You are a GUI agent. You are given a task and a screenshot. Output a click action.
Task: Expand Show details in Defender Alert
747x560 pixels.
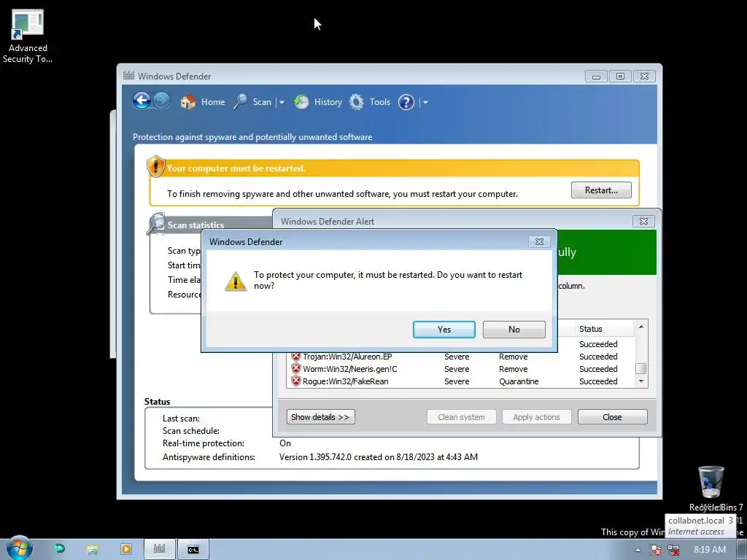[320, 416]
